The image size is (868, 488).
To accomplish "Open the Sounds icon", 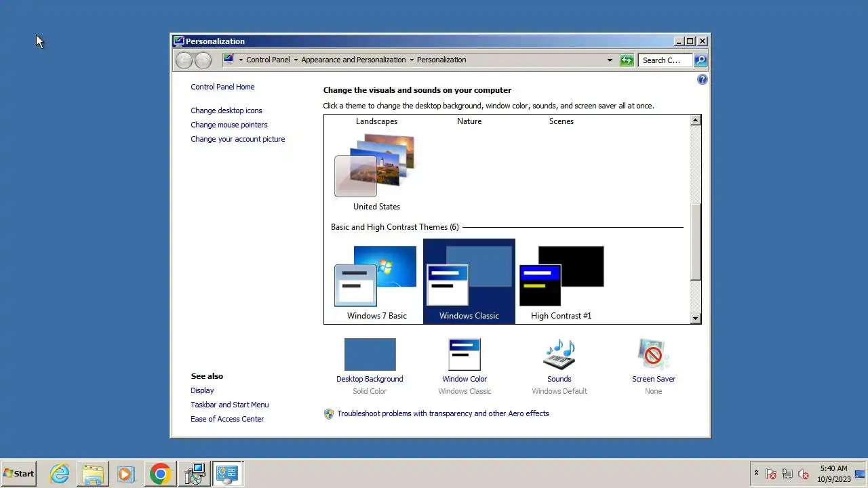I will point(559,354).
